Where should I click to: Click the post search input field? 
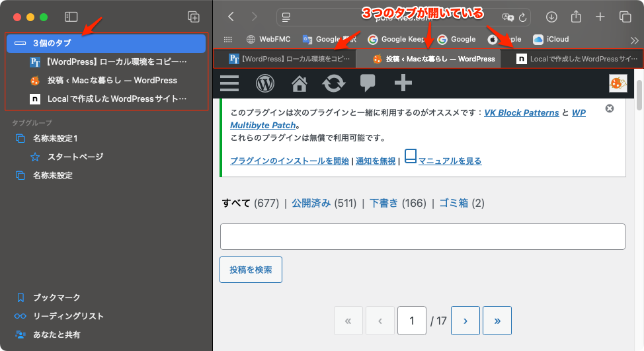pos(423,237)
